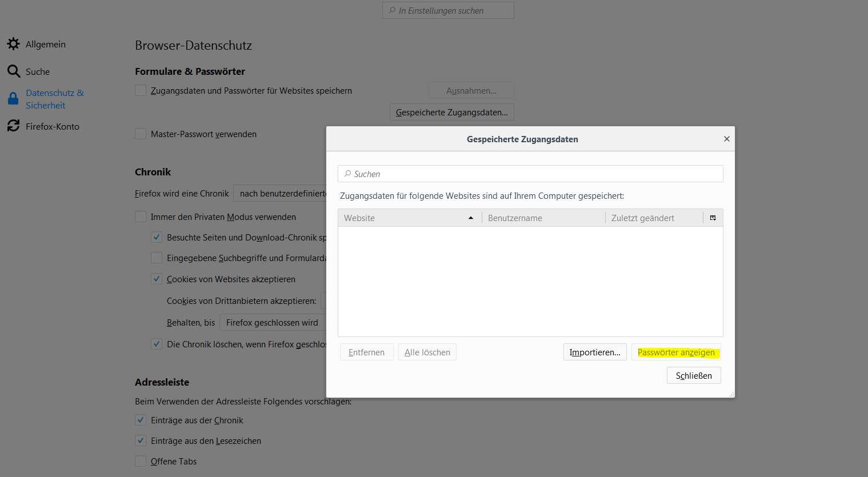The height and width of the screenshot is (477, 868).
Task: Click the sort arrow on Website column
Action: tap(471, 218)
